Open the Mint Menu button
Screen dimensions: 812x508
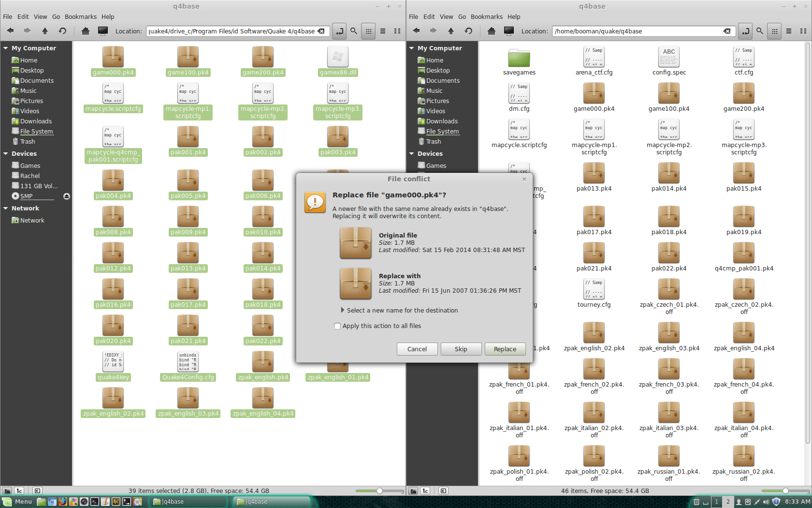17,502
